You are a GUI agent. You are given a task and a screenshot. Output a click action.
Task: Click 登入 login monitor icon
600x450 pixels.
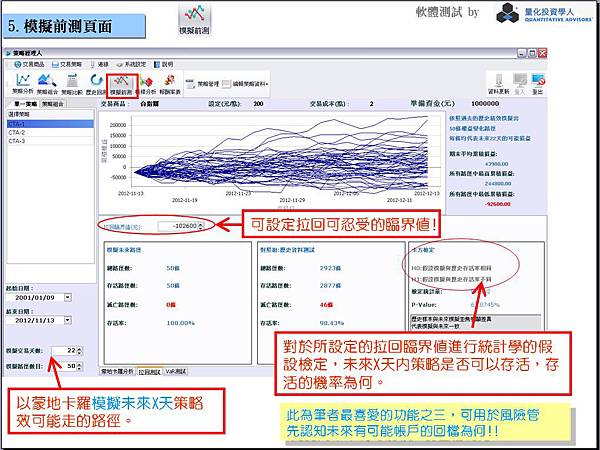pyautogui.click(x=520, y=84)
